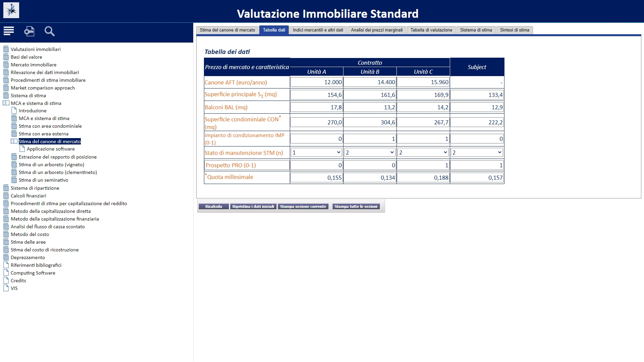The height and width of the screenshot is (362, 644).
Task: Open Stato di manutenzione dropdown for Unità A
Action: 316,153
